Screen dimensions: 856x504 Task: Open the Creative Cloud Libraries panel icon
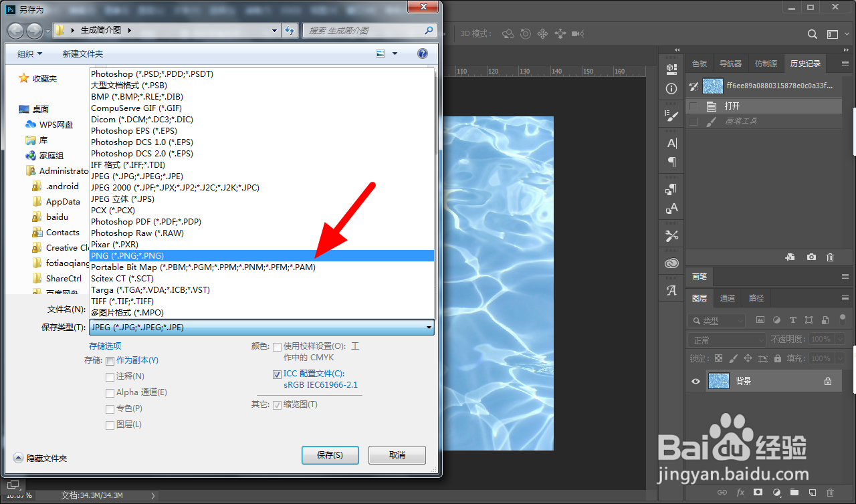click(671, 263)
